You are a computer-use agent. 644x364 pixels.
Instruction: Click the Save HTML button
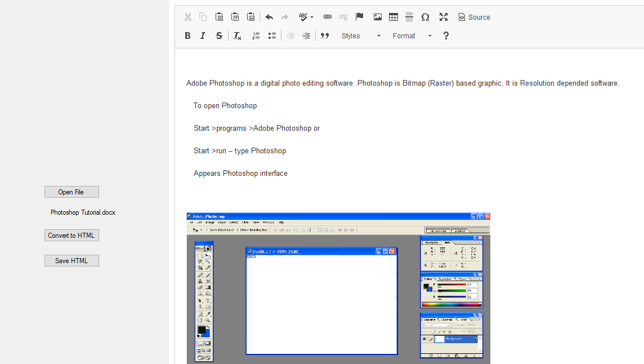coord(71,261)
